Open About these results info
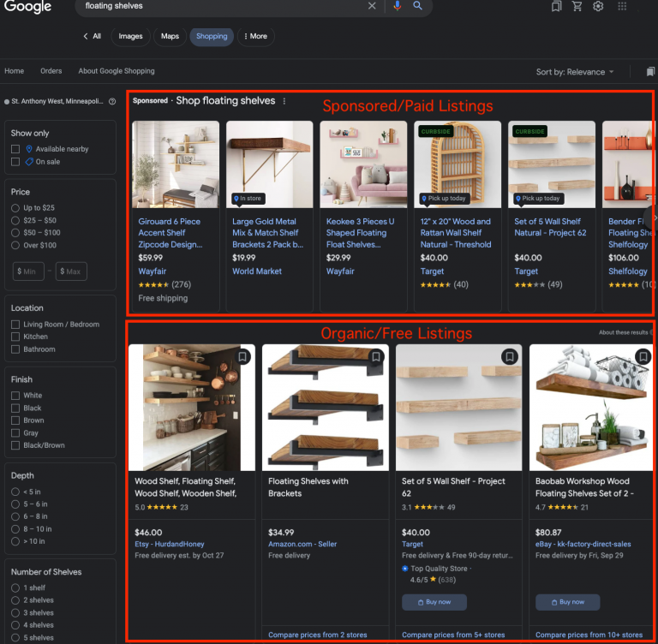The image size is (658, 644). click(x=625, y=332)
